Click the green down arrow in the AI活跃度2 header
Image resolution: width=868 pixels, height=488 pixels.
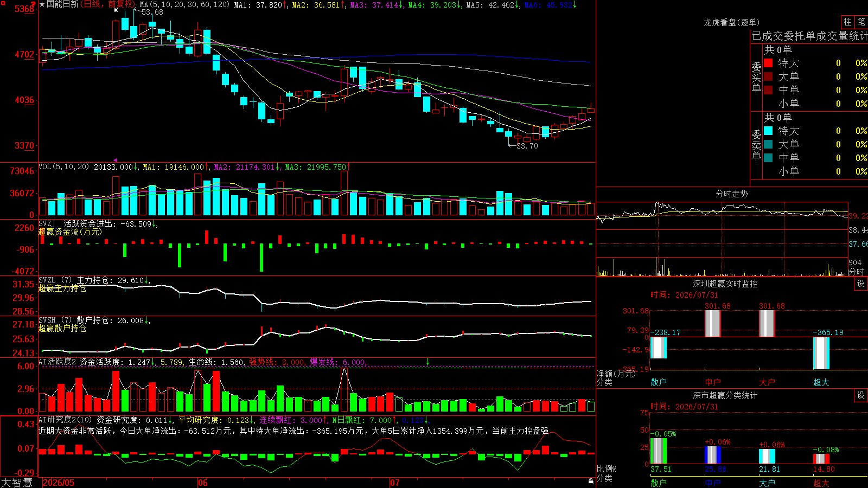point(428,361)
